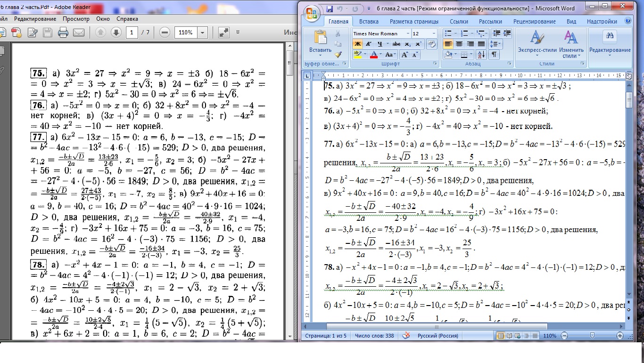Screen dimensions: 644x363
Task: Email PDF with envelope icon in Reader
Action: point(78,32)
